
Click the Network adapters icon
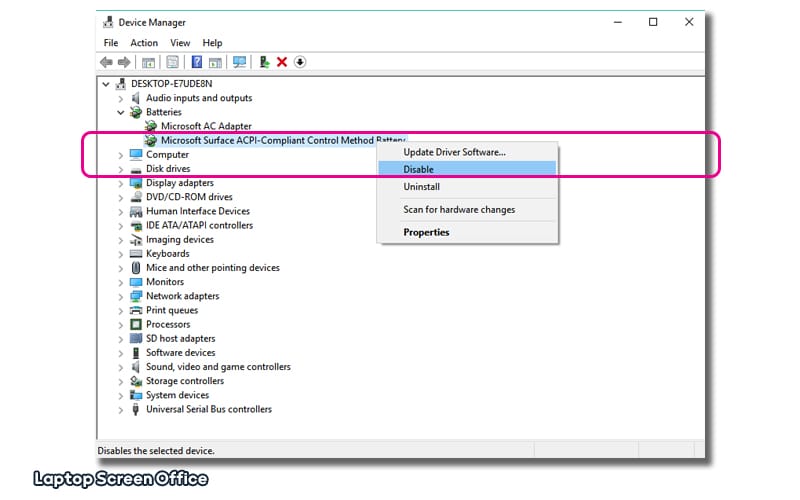click(136, 296)
